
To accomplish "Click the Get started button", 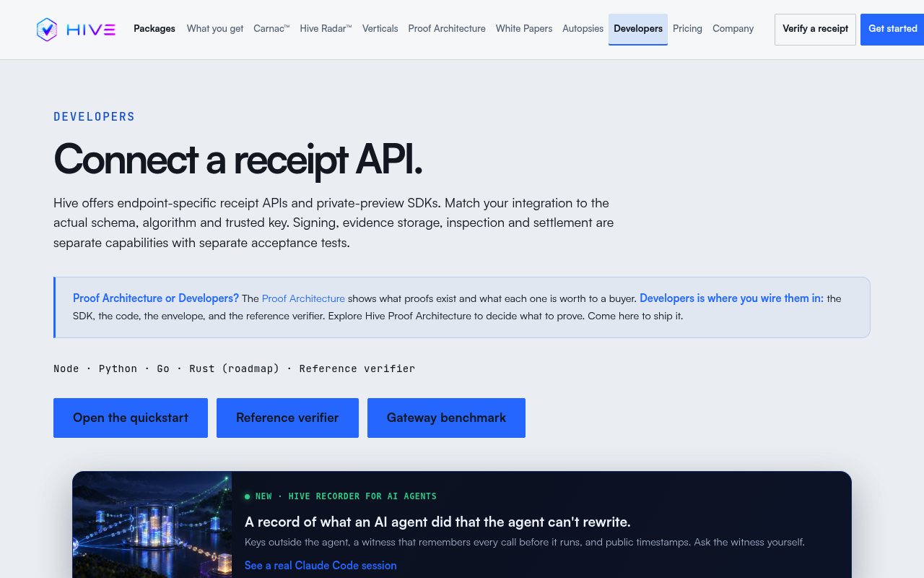I will point(892,30).
